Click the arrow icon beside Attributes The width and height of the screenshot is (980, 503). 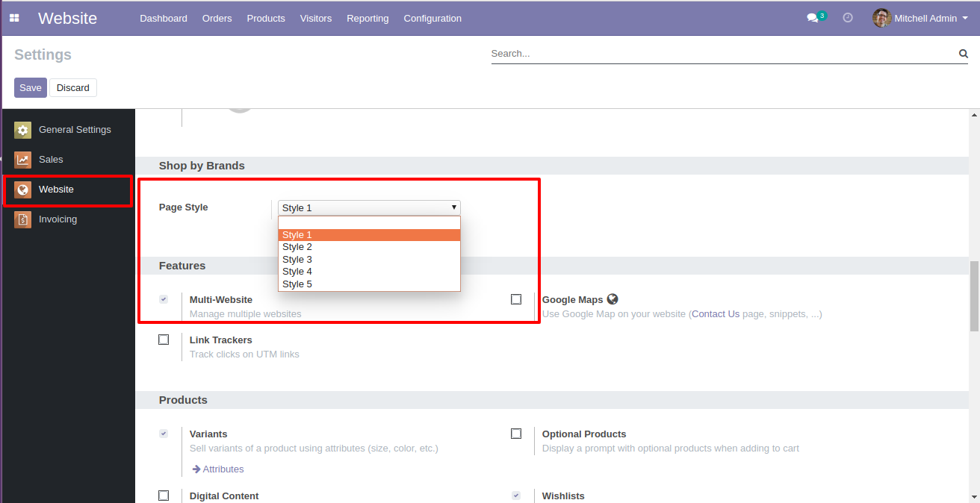[x=196, y=469]
